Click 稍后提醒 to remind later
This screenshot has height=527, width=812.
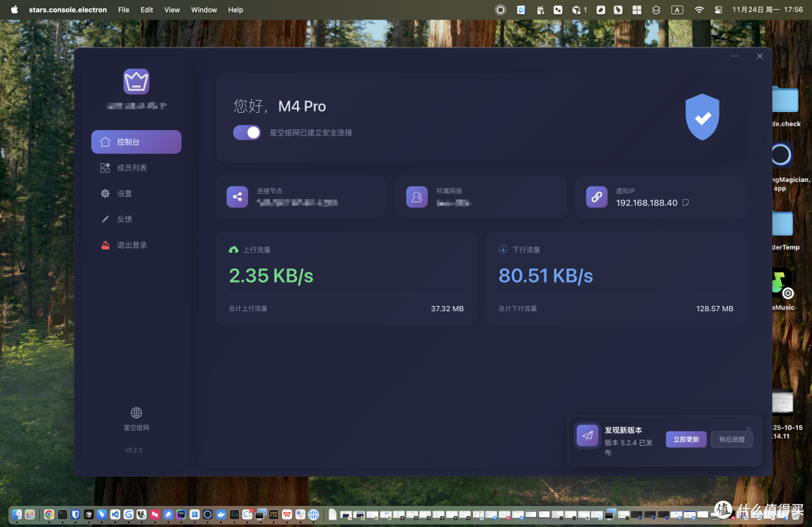tap(732, 440)
